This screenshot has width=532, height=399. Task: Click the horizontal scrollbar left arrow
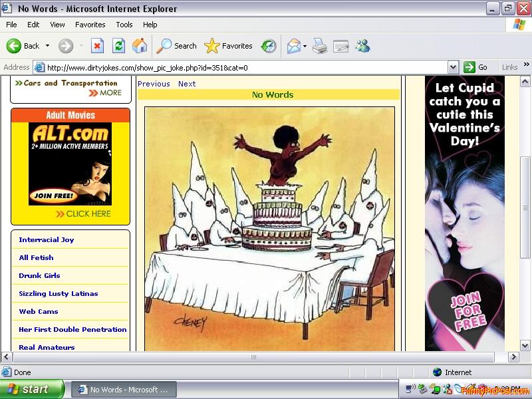pyautogui.click(x=7, y=357)
